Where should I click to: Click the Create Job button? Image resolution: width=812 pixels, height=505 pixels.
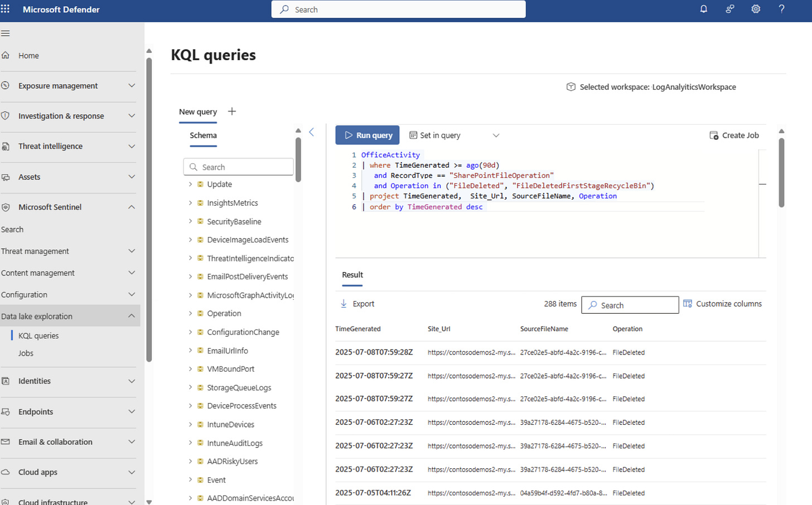734,135
